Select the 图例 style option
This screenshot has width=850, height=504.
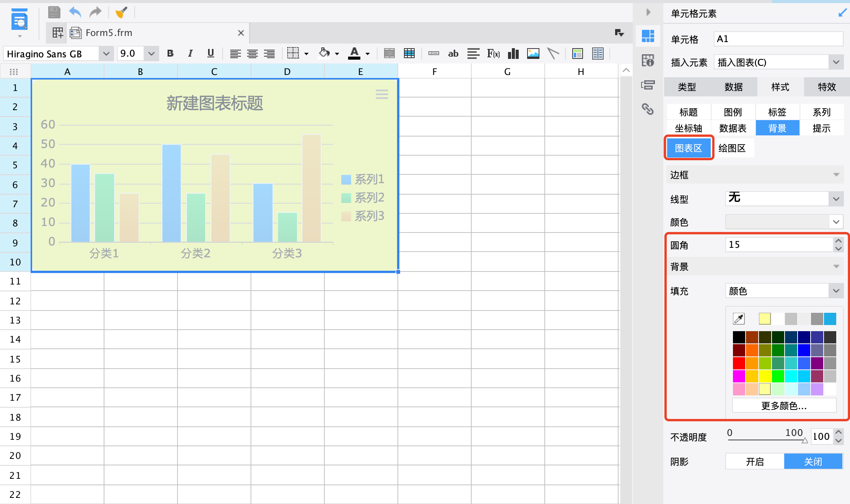[733, 112]
